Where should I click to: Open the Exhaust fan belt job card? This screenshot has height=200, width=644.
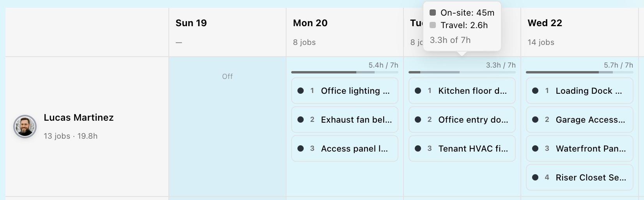(x=345, y=120)
